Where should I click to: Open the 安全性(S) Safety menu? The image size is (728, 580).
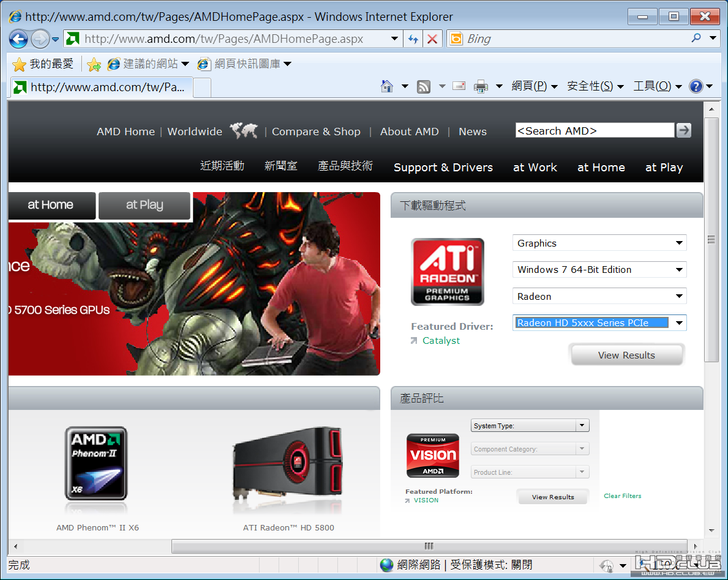(x=595, y=86)
